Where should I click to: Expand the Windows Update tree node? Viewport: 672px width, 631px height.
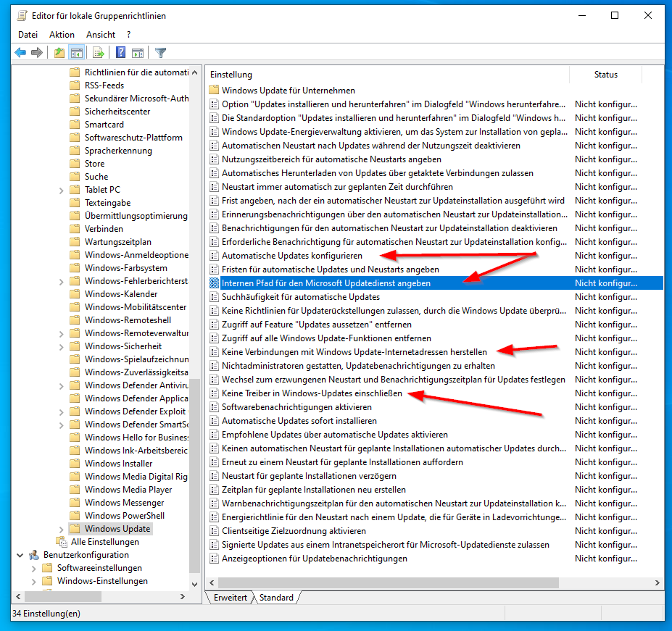[62, 530]
